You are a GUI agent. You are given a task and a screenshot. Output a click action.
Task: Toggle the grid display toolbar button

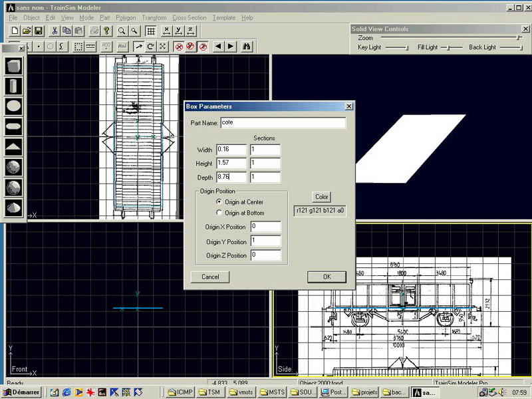pyautogui.click(x=151, y=31)
